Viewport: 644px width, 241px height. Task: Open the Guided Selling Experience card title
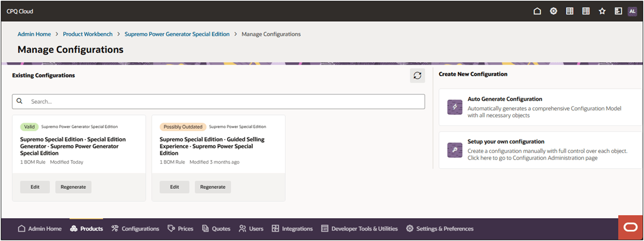tap(212, 146)
